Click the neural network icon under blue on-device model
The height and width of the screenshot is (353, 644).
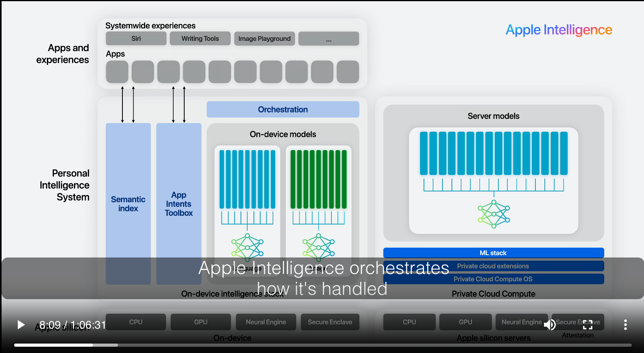[x=247, y=247]
